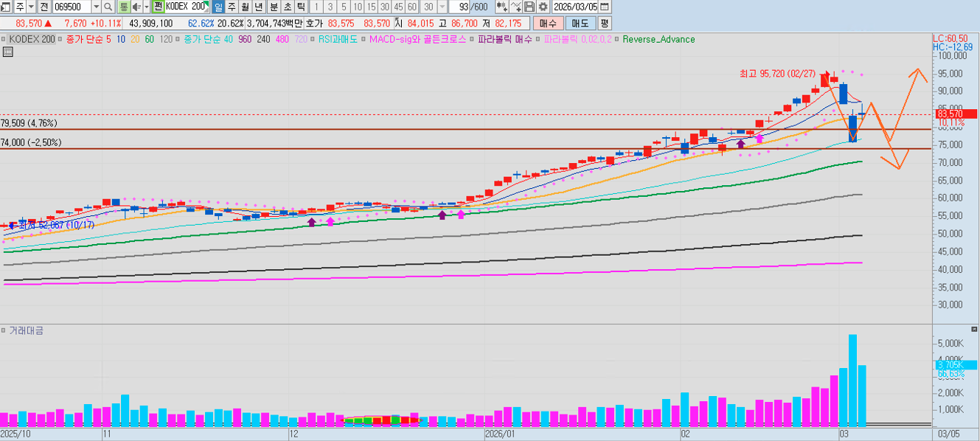Click the line-compare chart icon
Screen dimensions: 980x441
pos(515,7)
